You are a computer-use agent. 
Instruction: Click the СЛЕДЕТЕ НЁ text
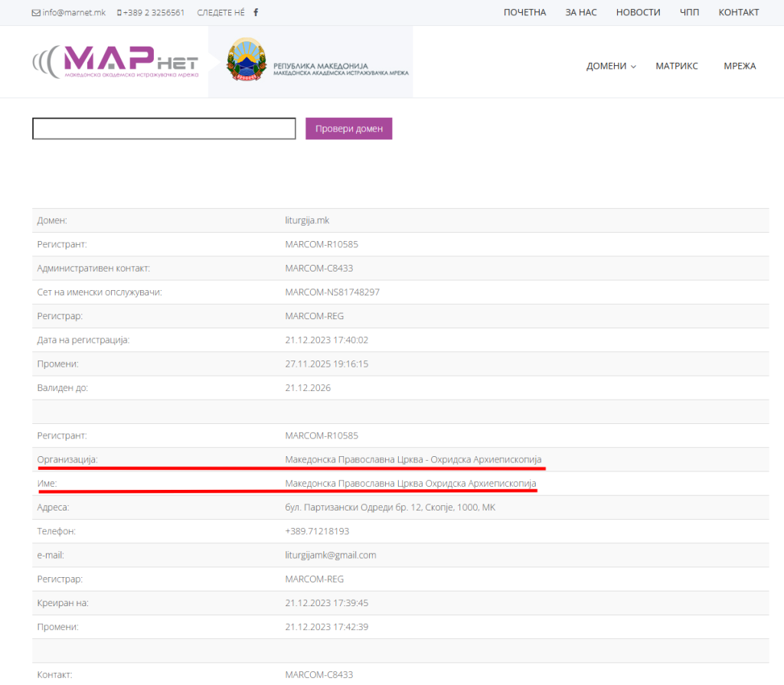click(220, 13)
